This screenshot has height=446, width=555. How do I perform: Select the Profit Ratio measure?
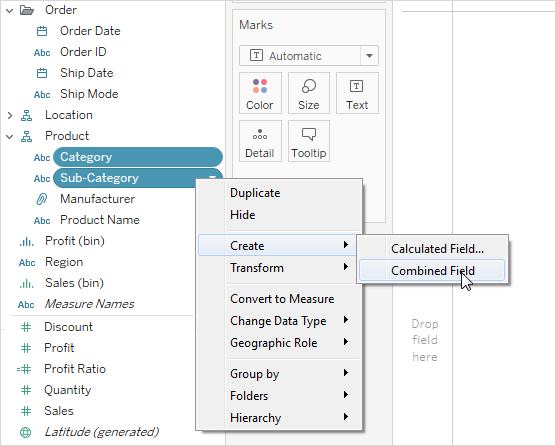(75, 369)
